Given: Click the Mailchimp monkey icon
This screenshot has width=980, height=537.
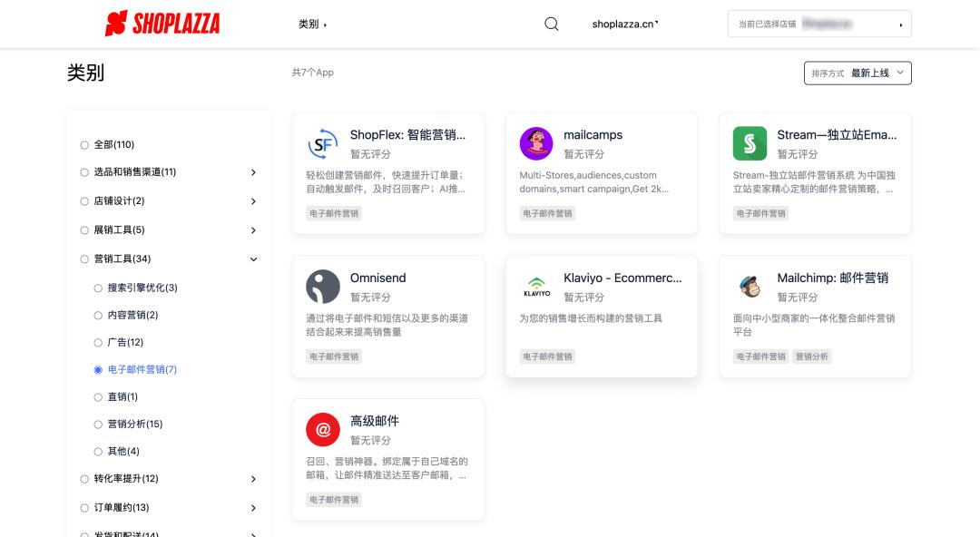Looking at the screenshot, I should (750, 287).
